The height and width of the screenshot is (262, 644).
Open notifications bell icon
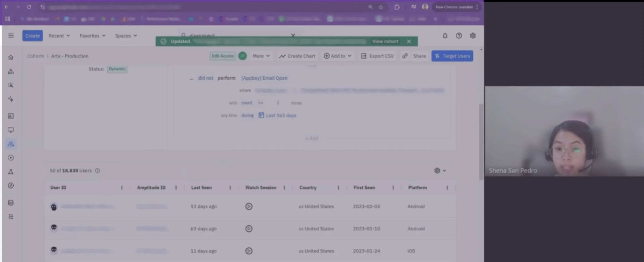[x=445, y=36]
